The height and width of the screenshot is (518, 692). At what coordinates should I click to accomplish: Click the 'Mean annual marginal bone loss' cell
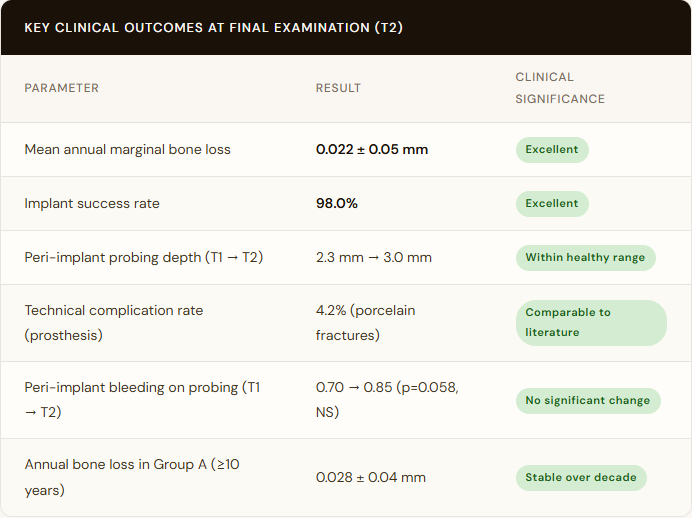(128, 150)
